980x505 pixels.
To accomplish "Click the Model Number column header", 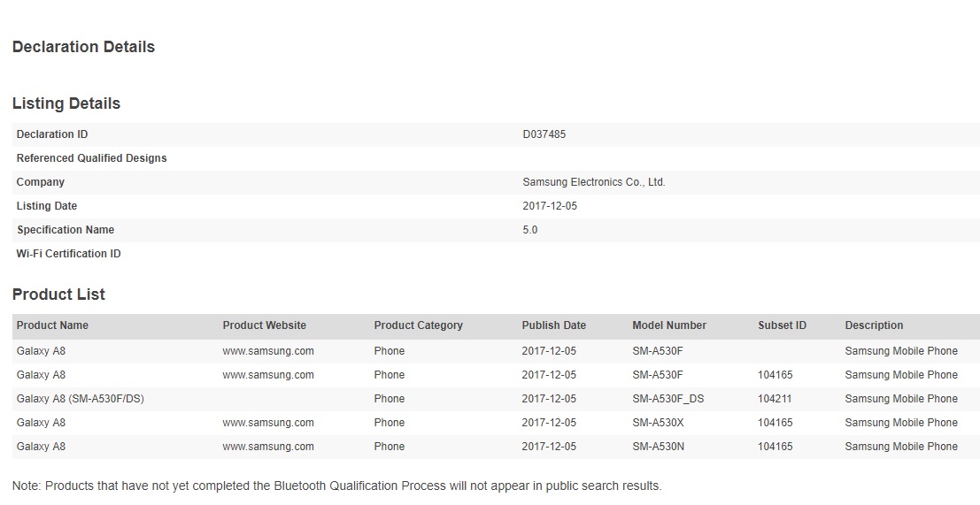I will coord(668,325).
